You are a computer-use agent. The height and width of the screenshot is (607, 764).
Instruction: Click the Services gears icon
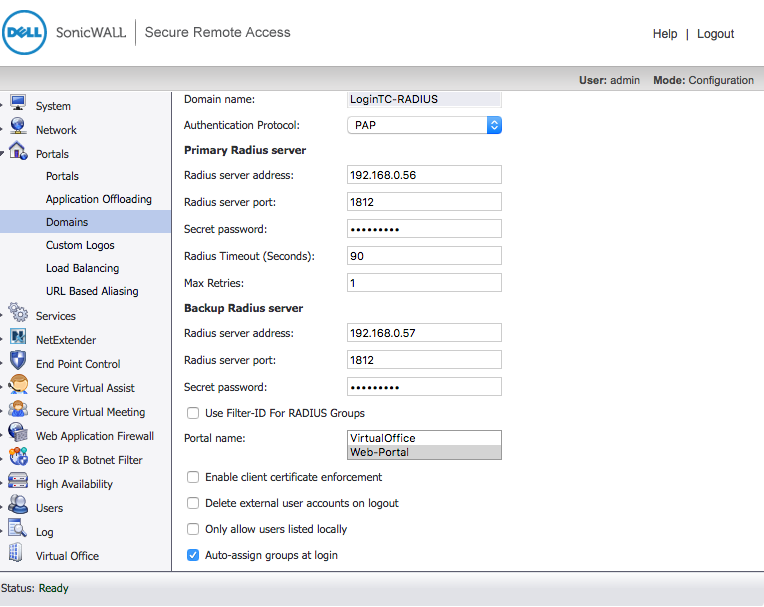18,312
